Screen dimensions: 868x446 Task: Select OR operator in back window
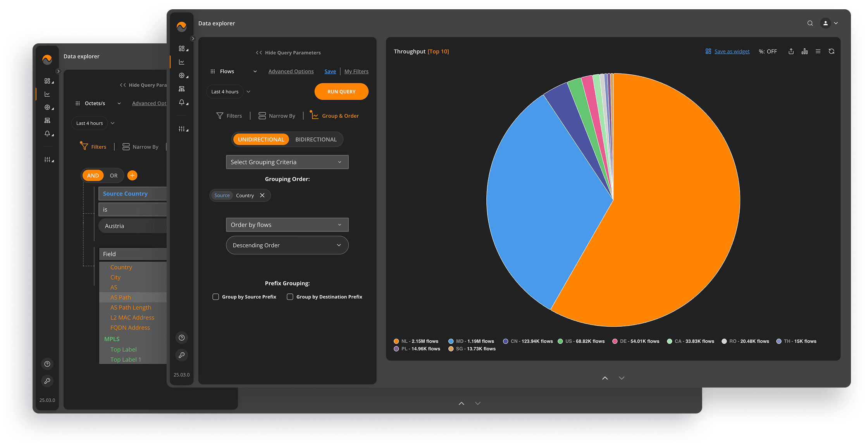click(114, 175)
